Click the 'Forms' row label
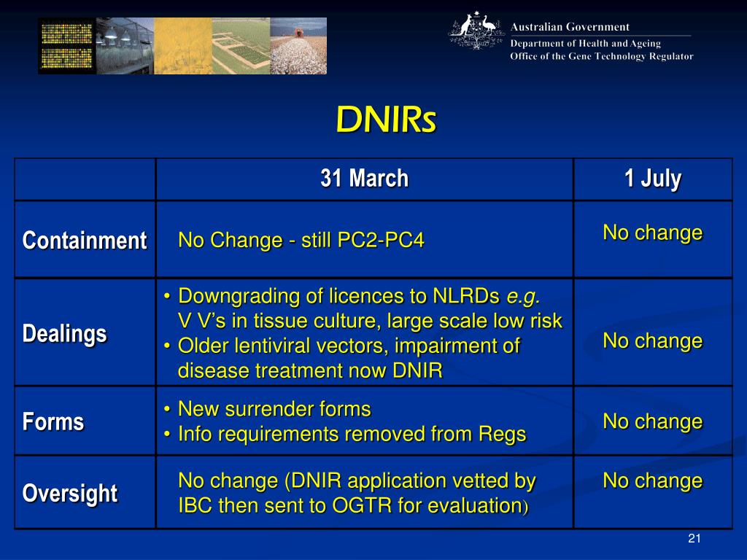Screen dimensions: 747x560 click(53, 422)
